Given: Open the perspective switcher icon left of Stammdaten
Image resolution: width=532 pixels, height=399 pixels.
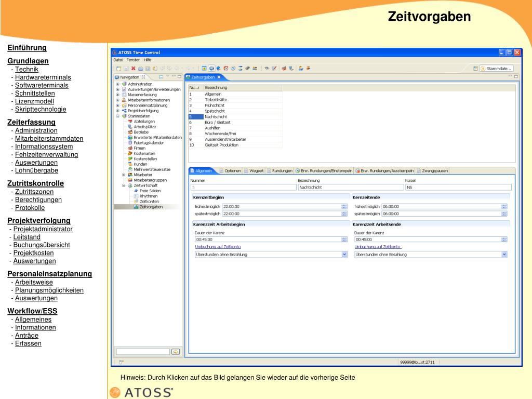Looking at the screenshot, I should [x=475, y=69].
